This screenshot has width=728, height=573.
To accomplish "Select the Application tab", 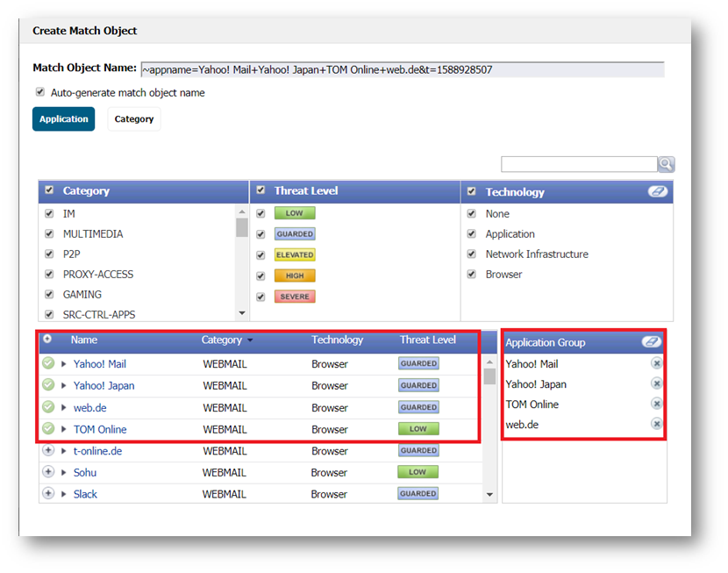I will click(63, 119).
